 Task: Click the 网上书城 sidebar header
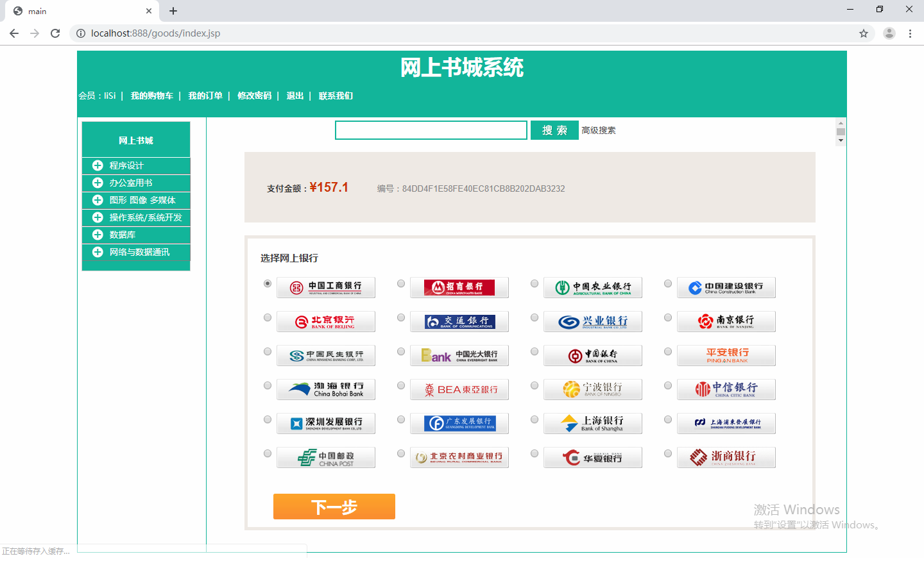tap(136, 140)
